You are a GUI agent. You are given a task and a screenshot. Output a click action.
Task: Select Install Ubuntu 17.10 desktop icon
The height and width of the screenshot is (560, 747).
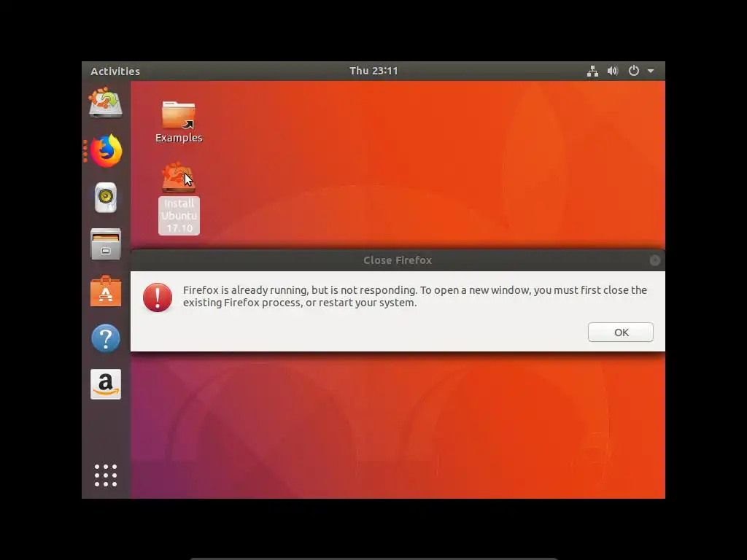179,198
